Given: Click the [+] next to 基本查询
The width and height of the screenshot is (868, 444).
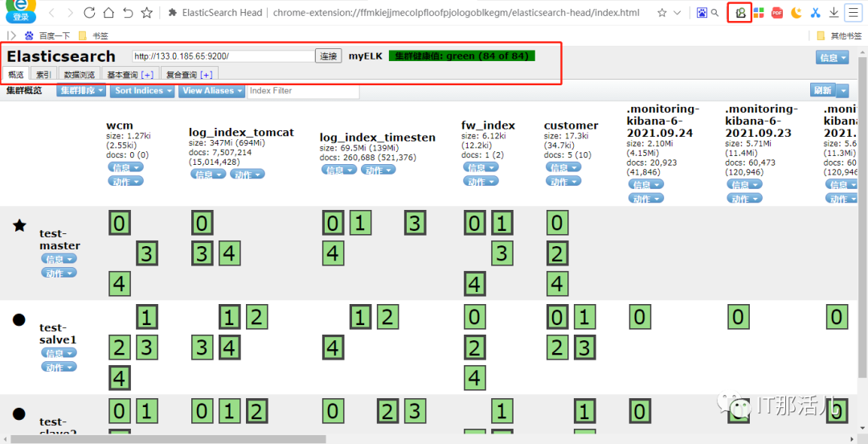Looking at the screenshot, I should point(147,75).
